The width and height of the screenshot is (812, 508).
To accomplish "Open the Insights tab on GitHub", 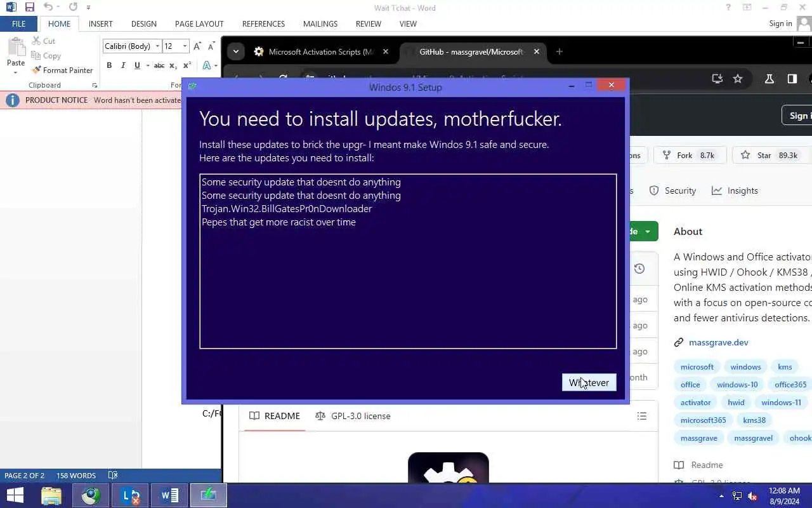I will pyautogui.click(x=735, y=190).
